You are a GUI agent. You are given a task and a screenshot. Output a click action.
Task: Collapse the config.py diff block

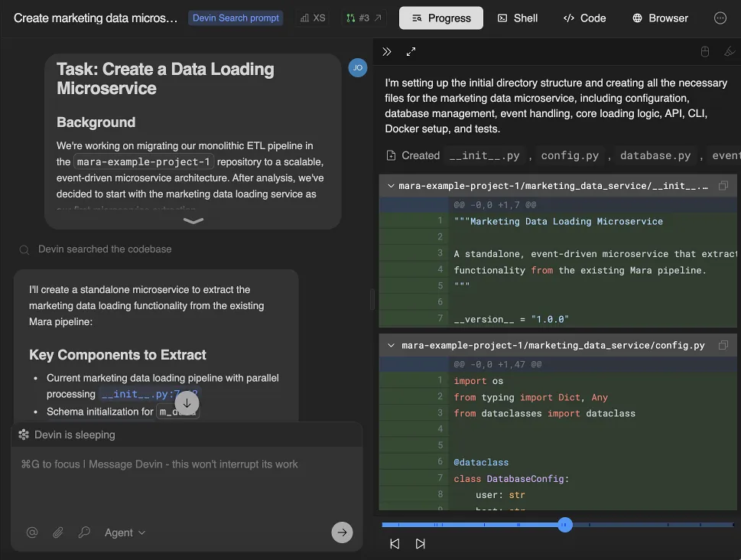point(391,345)
